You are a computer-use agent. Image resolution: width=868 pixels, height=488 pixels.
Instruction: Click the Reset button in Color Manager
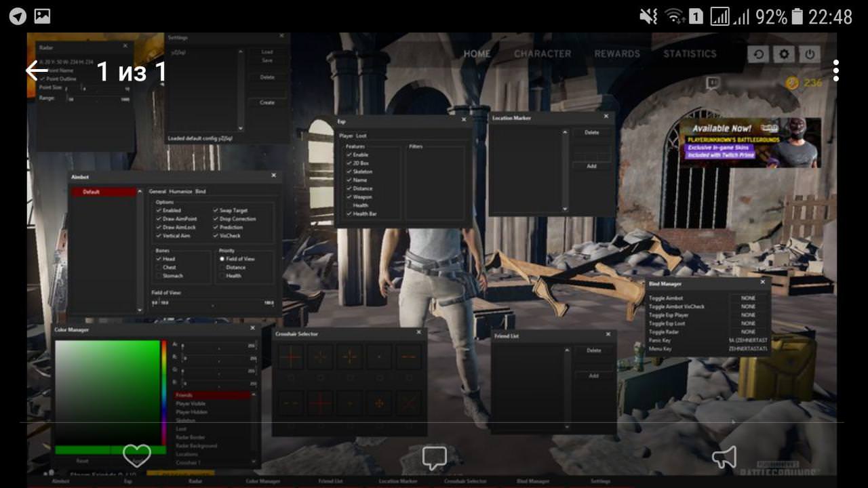pyautogui.click(x=81, y=461)
